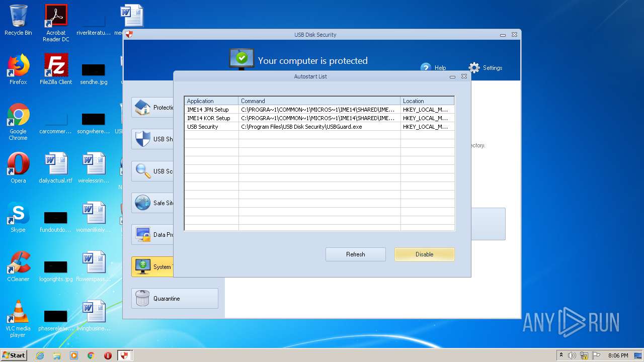644x362 pixels.
Task: Click USB Disk Security taskbar button
Action: click(124, 355)
